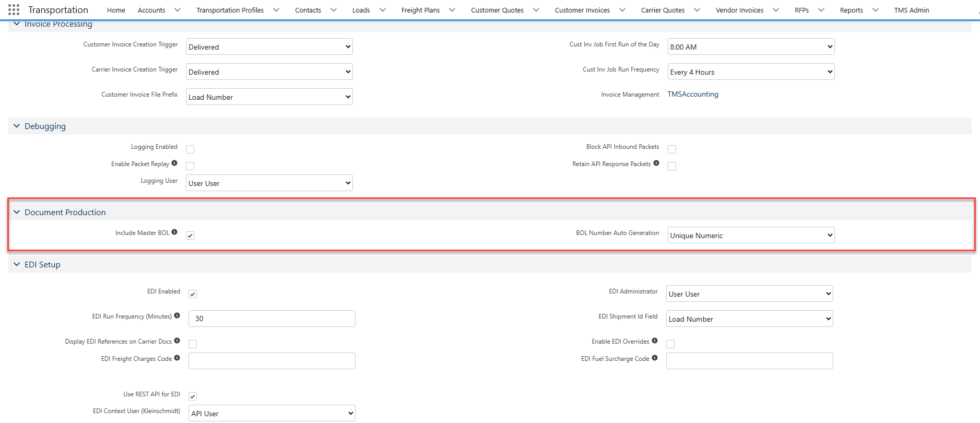Open the Carrier Quotes tab
This screenshot has height=423, width=980.
[x=663, y=10]
